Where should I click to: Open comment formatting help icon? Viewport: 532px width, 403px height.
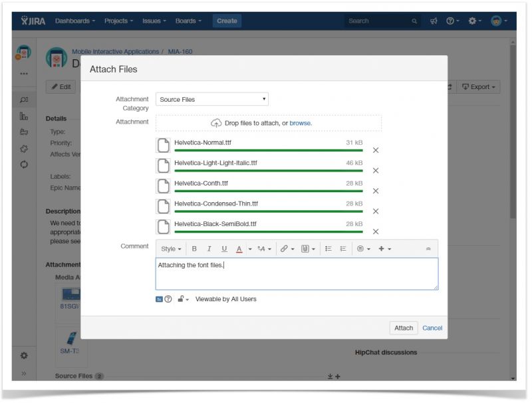(x=168, y=299)
